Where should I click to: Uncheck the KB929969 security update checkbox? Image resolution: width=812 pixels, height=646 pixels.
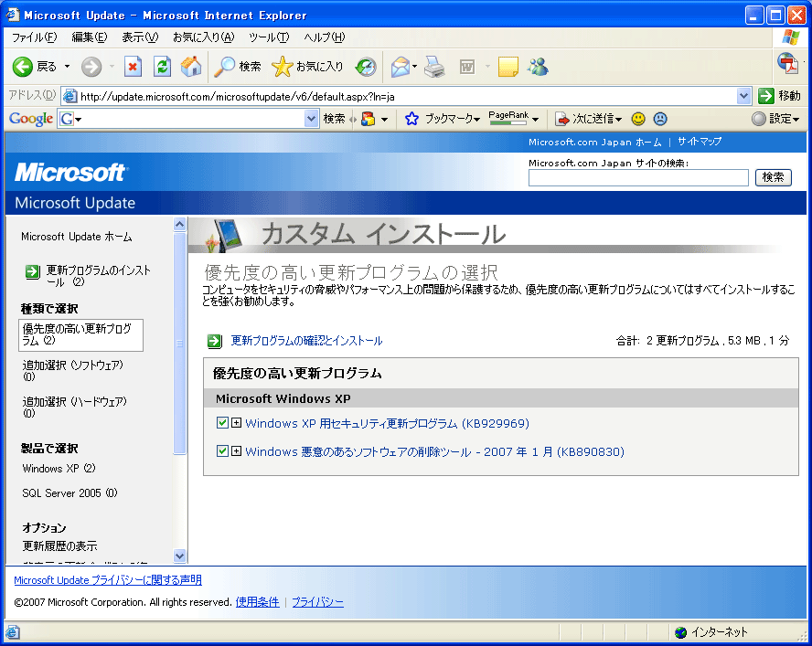(x=223, y=423)
